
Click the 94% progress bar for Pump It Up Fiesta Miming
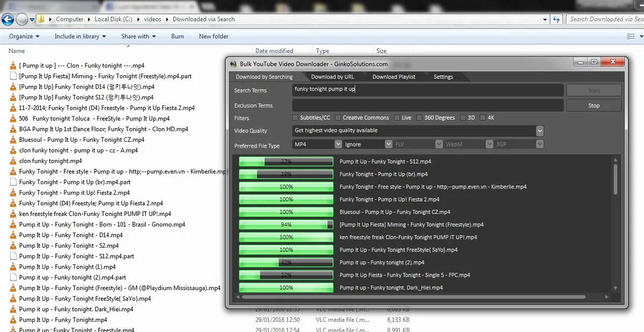click(x=286, y=224)
